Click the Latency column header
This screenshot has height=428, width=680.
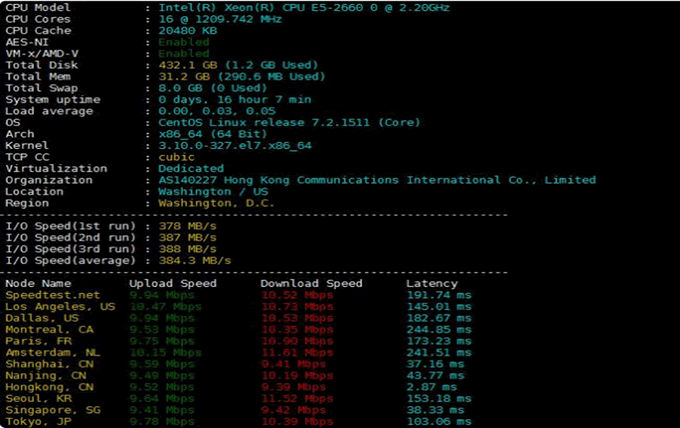431,283
